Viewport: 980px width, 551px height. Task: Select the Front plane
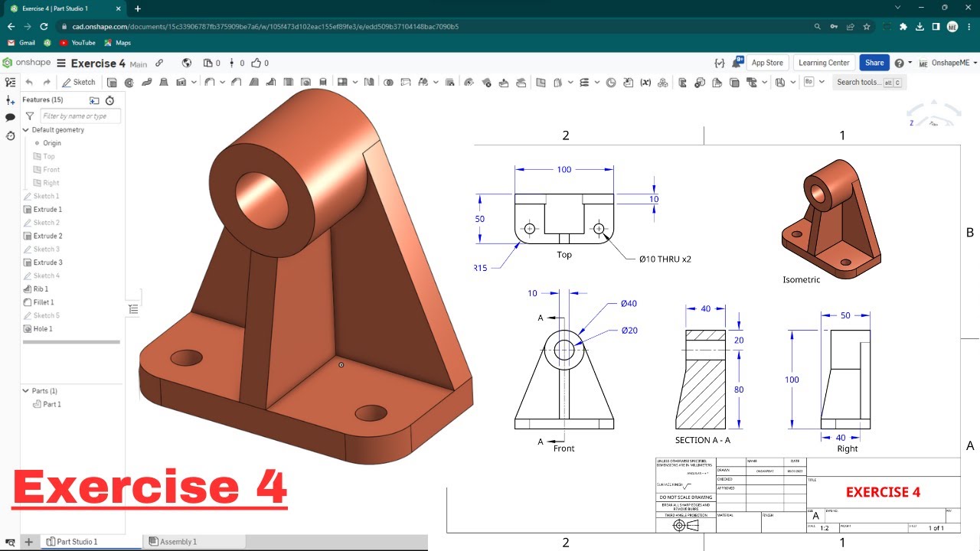tap(51, 170)
